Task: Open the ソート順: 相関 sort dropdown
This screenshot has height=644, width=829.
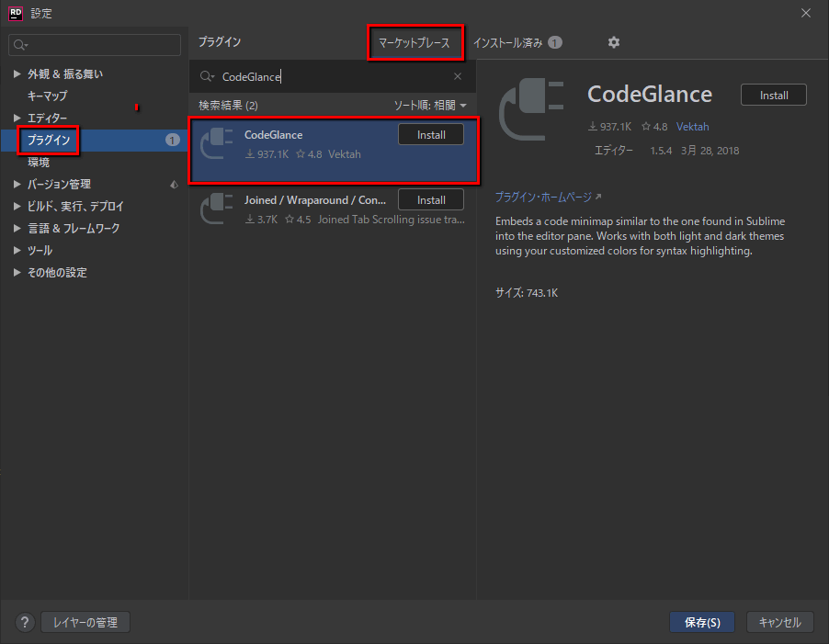Action: pyautogui.click(x=430, y=105)
